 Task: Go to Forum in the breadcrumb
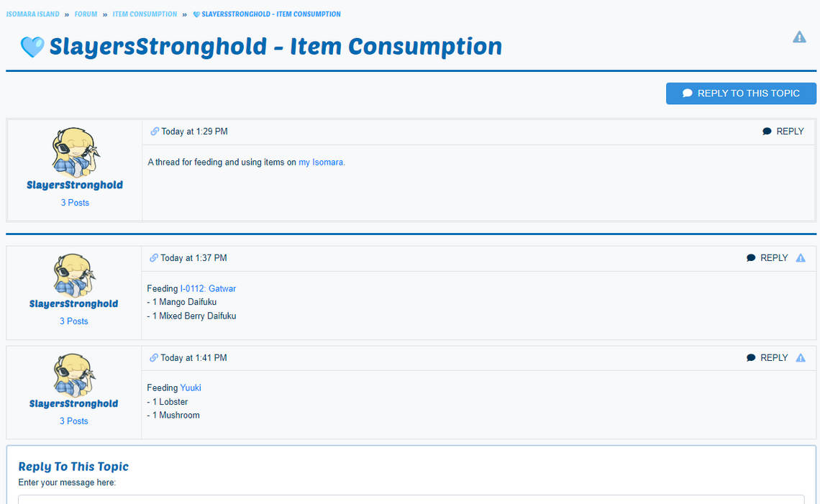pyautogui.click(x=86, y=14)
